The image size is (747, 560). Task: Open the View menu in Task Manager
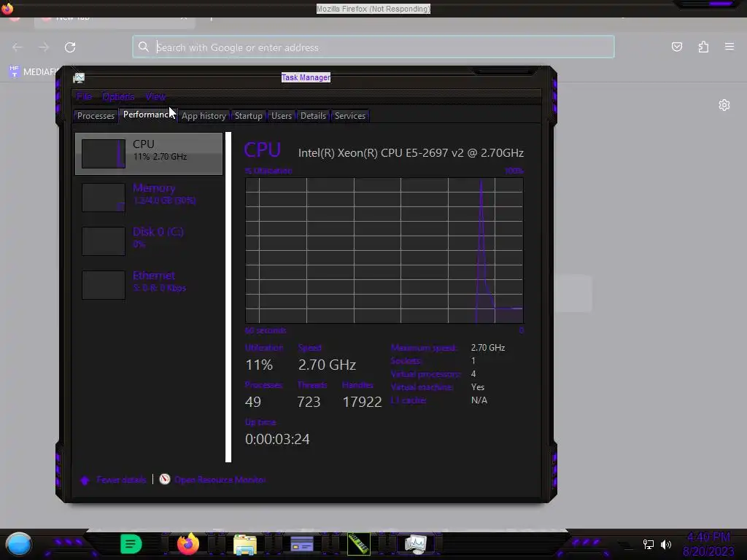(155, 97)
